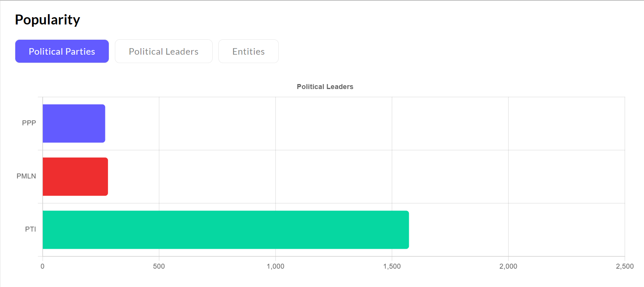Viewport: 644px width, 287px height.
Task: Click the 0 tick label on x-axis
Action: (42, 266)
